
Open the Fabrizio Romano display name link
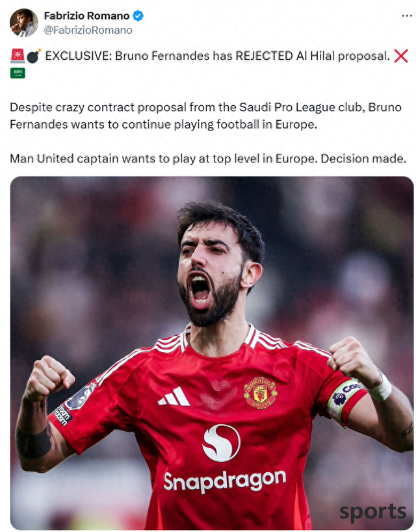[x=86, y=16]
